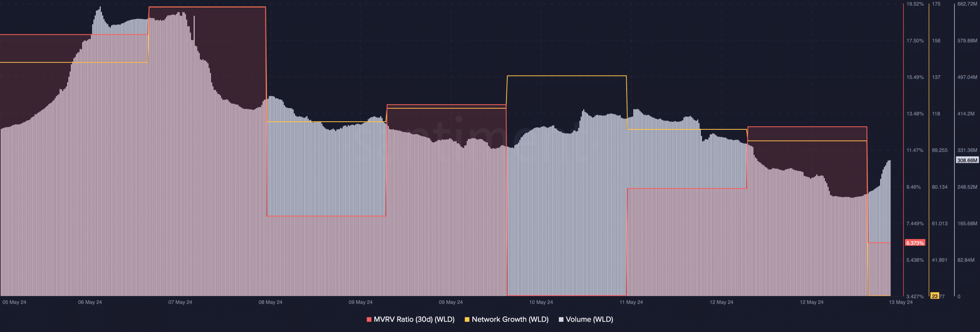
Task: Click the 19.52% MVRV axis label
Action: 915,4
